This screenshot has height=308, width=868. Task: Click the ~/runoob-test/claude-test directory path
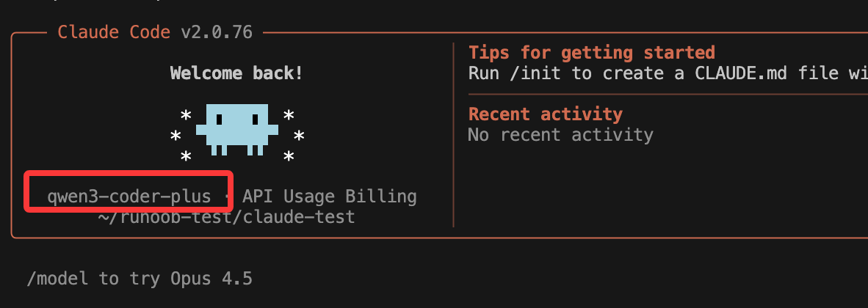[x=226, y=217]
